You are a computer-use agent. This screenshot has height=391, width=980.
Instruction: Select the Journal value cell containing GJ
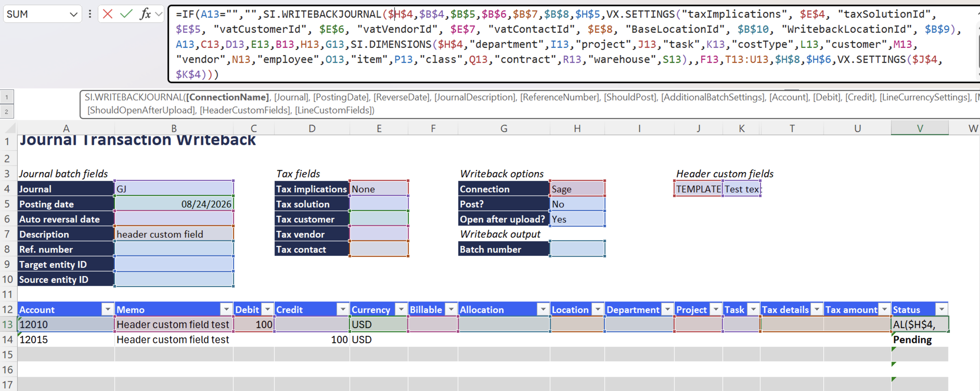point(174,189)
